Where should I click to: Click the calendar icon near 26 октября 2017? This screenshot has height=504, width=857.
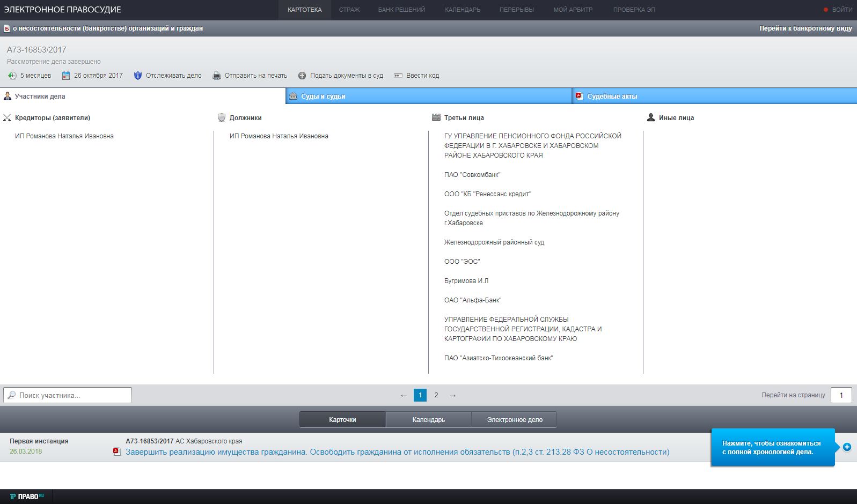tap(66, 76)
